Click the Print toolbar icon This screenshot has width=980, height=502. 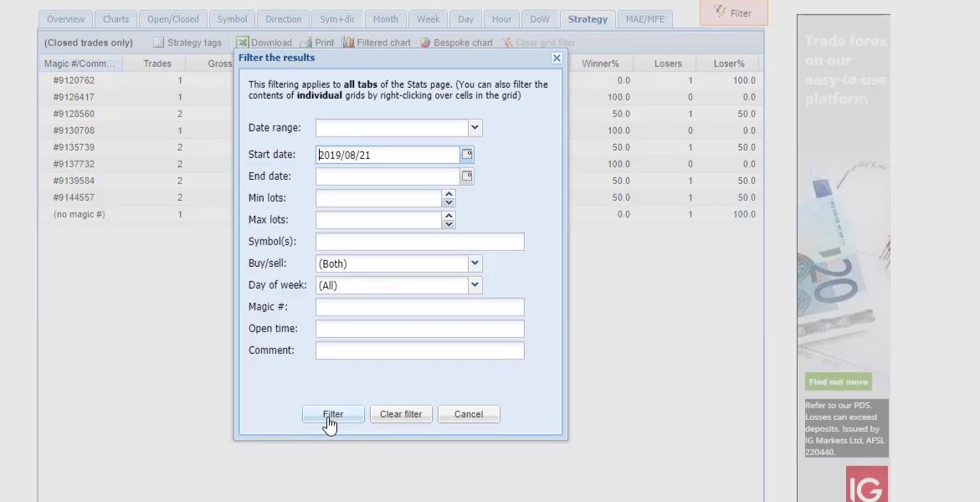(x=305, y=43)
